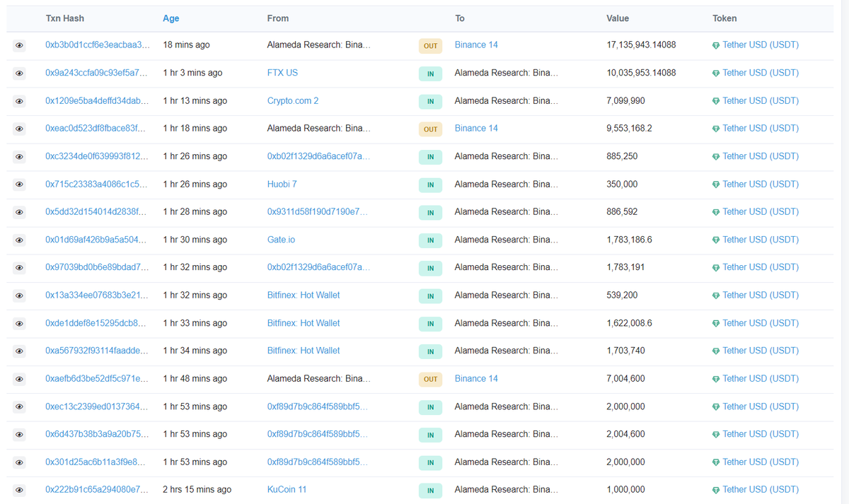Click eye icon for 0x222b91c65a294080e7 row
The width and height of the screenshot is (849, 504).
[19, 490]
